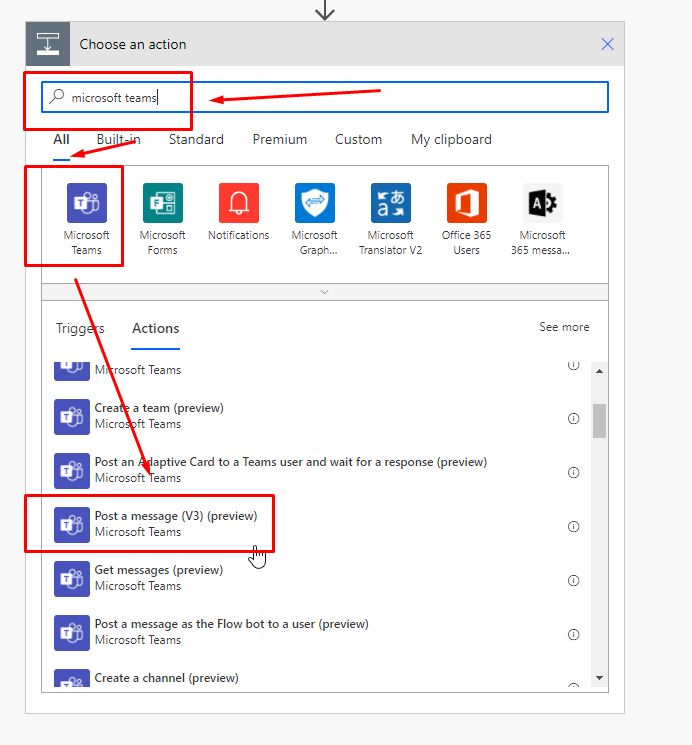
Task: Click the search magnifier icon
Action: [57, 96]
